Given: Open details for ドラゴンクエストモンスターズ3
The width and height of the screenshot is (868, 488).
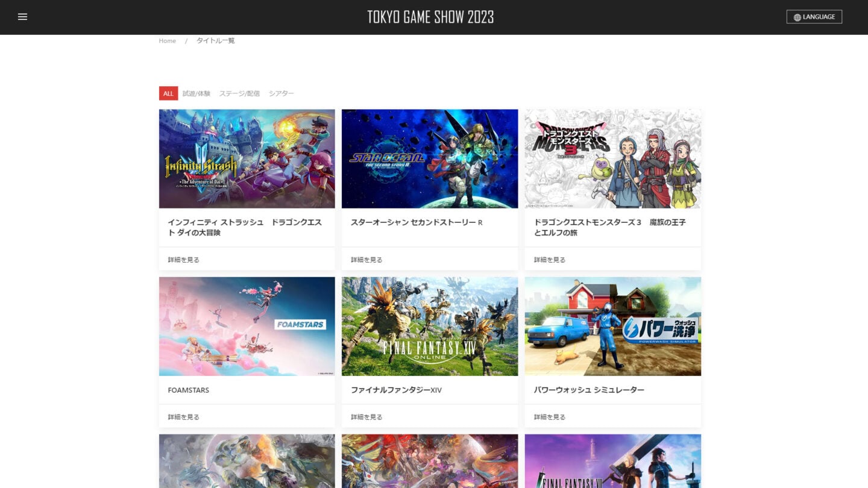Looking at the screenshot, I should pyautogui.click(x=549, y=259).
